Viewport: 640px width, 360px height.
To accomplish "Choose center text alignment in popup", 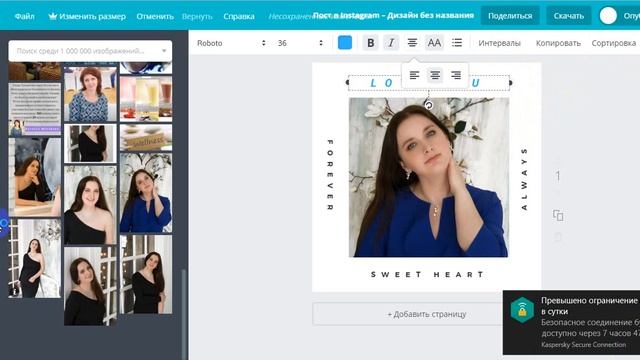I will (435, 75).
